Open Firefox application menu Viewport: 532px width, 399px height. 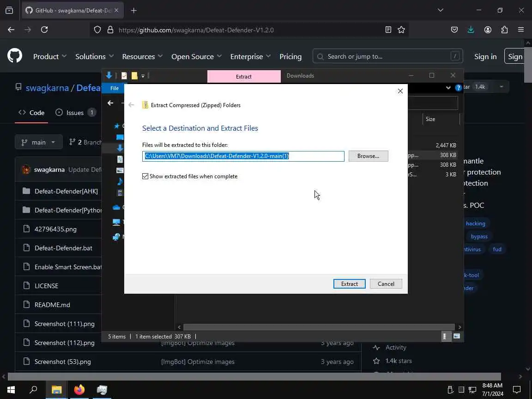pos(521,30)
